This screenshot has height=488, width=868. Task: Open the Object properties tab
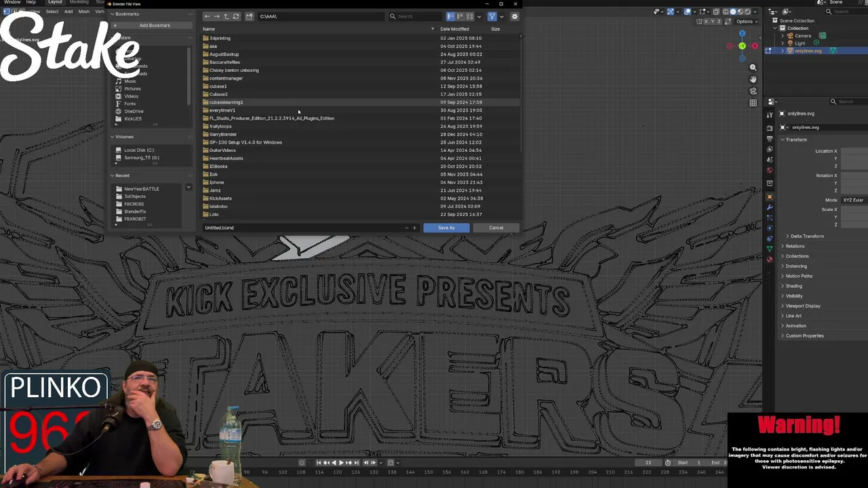[770, 197]
